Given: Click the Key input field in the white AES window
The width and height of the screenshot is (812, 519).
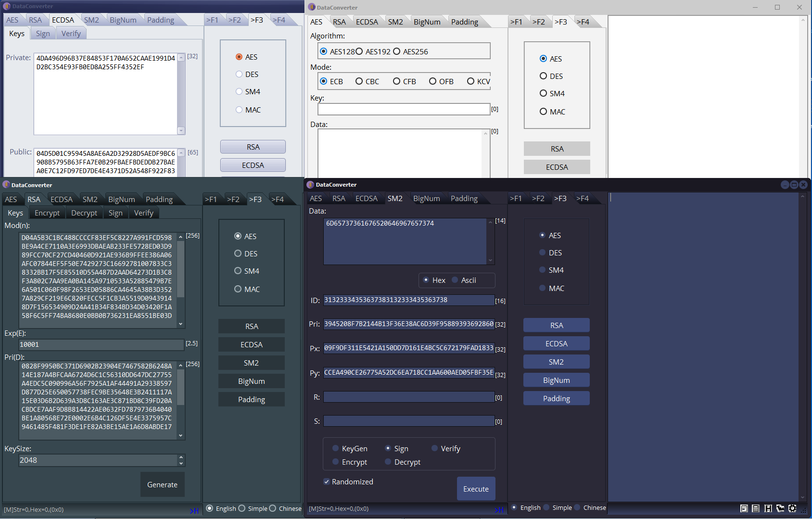Looking at the screenshot, I should click(x=404, y=109).
